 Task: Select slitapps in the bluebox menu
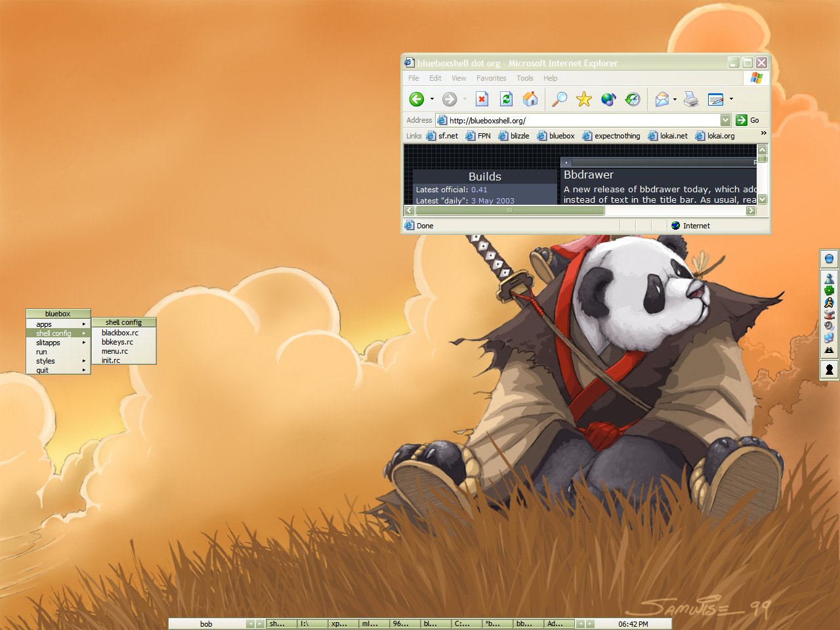pos(58,343)
